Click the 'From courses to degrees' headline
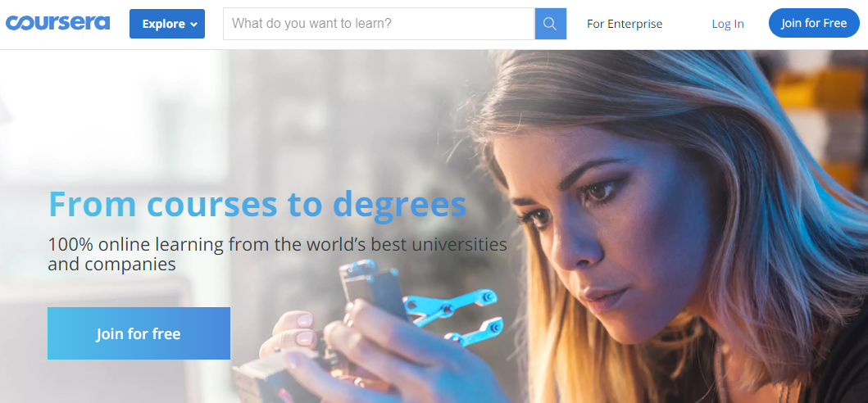This screenshot has height=403, width=868. (257, 203)
